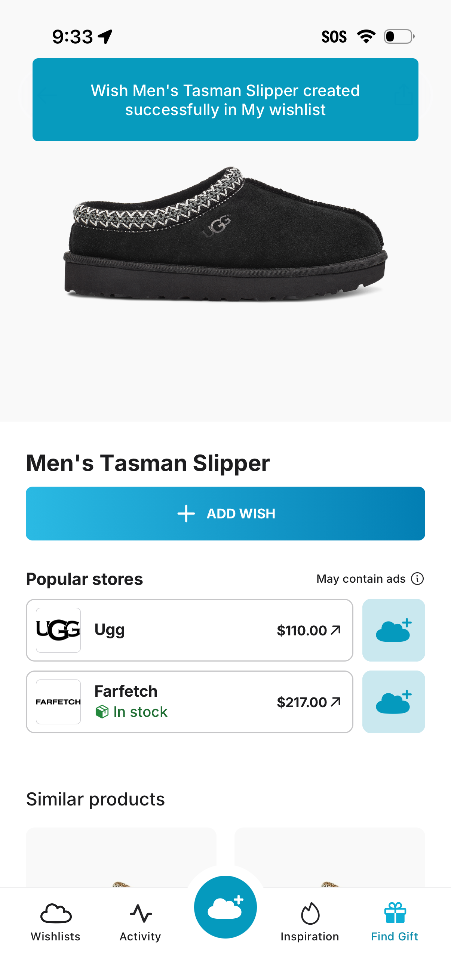
Task: Tap the info icon beside May contain ads
Action: 417,579
